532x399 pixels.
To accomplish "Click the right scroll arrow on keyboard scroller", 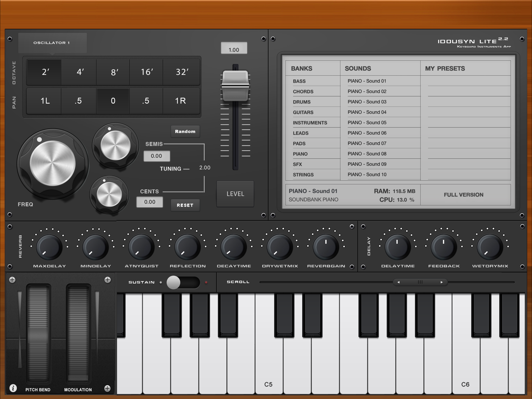I will [442, 282].
